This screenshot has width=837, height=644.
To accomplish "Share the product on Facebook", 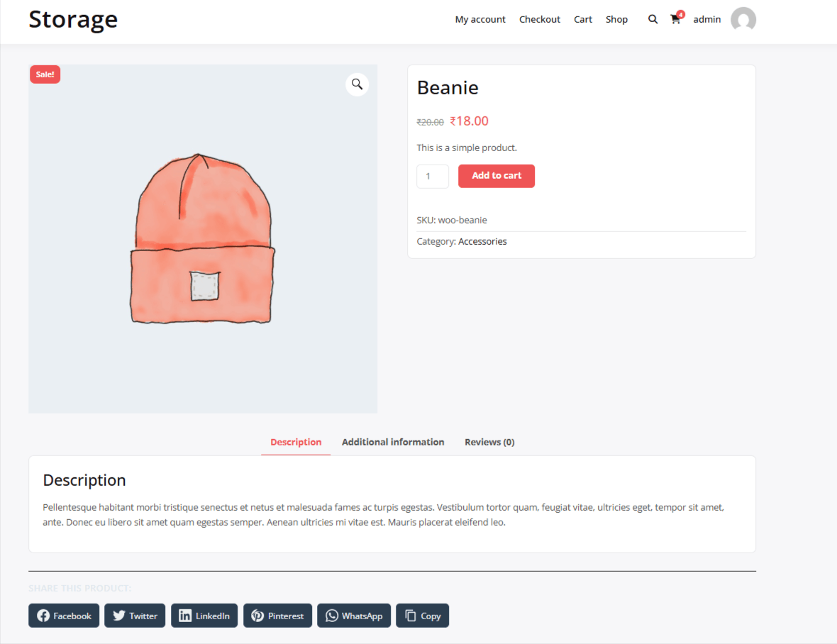I will 64,616.
